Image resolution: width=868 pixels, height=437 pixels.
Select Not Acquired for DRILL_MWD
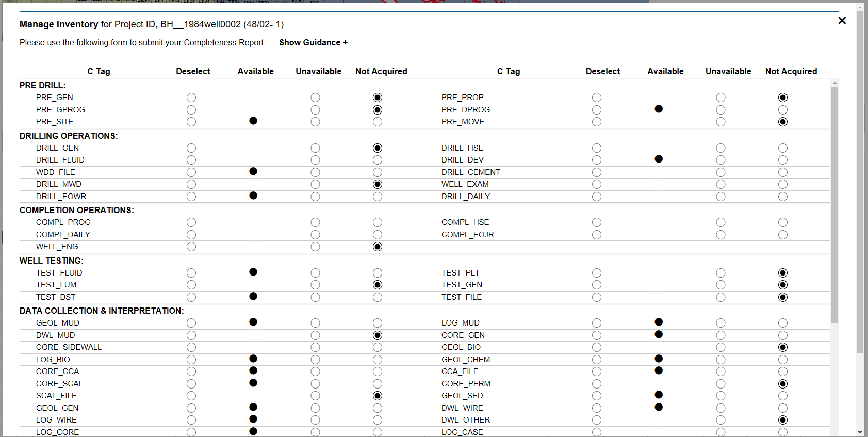[378, 184]
